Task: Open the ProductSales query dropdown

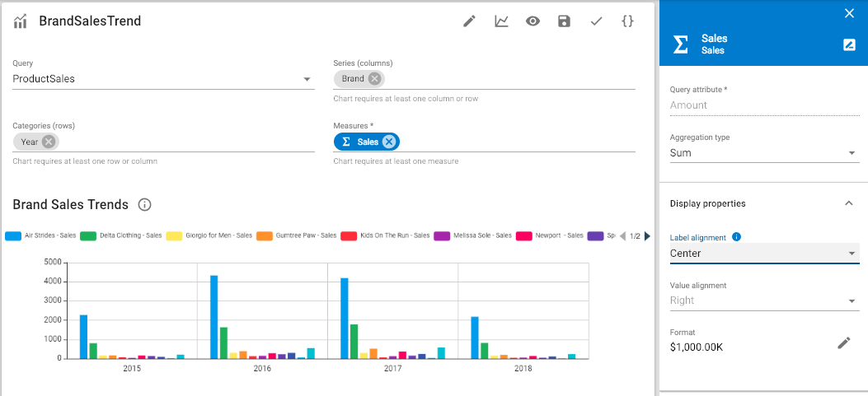Action: pos(307,79)
